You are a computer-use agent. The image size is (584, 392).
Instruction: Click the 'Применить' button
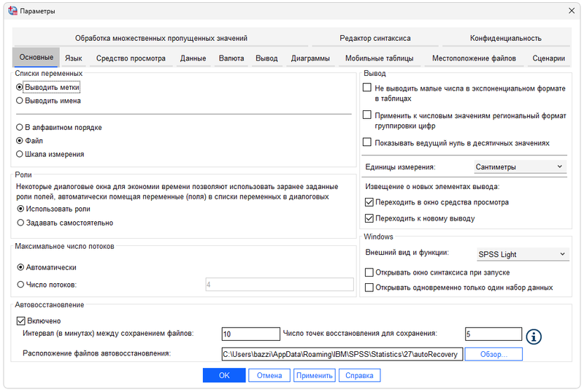314,375
